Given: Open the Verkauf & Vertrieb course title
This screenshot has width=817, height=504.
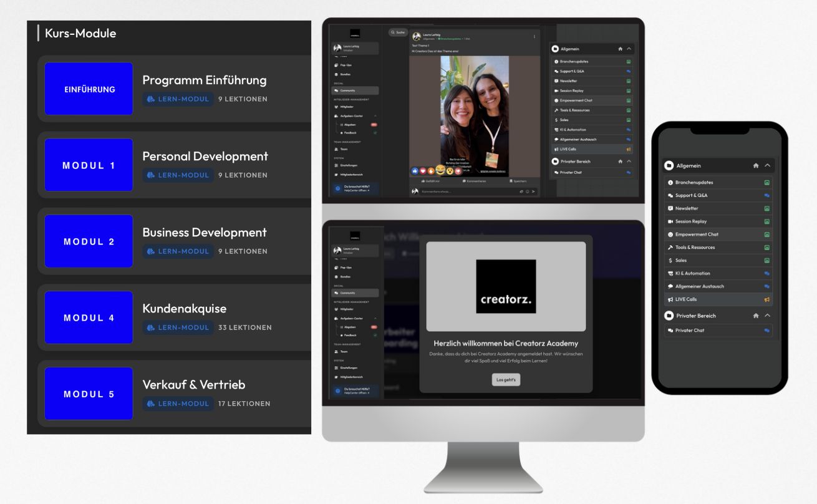Looking at the screenshot, I should pyautogui.click(x=194, y=384).
